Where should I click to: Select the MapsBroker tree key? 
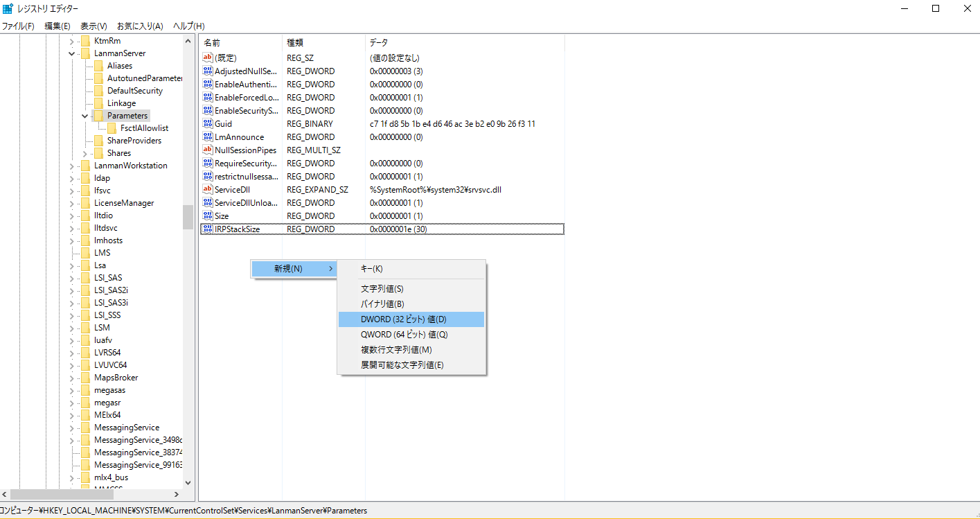pyautogui.click(x=116, y=378)
